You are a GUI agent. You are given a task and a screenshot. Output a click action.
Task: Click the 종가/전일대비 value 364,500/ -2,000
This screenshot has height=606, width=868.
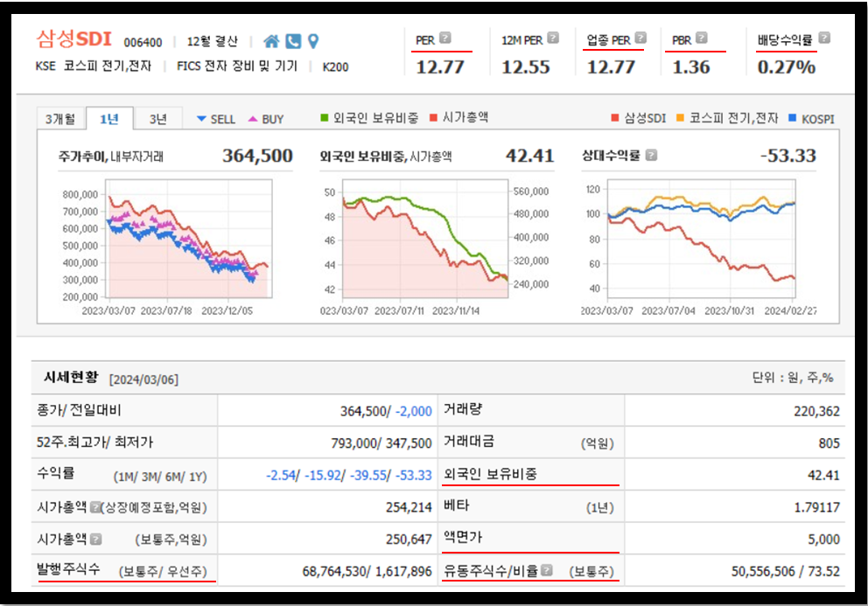tap(386, 411)
